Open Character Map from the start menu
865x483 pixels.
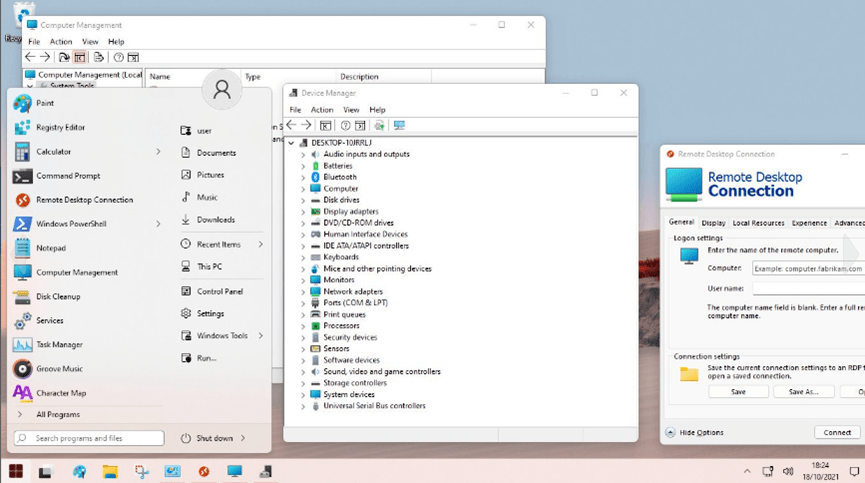(x=61, y=393)
